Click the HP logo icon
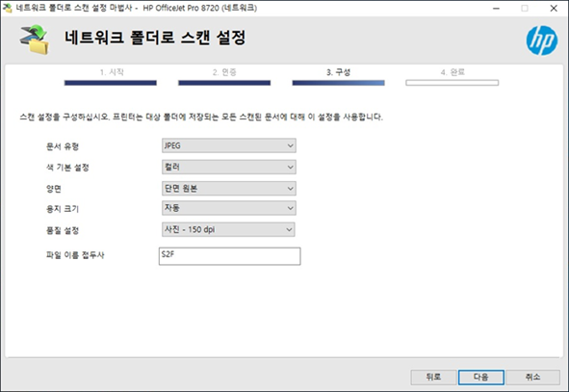The width and height of the screenshot is (569, 392). 542,40
